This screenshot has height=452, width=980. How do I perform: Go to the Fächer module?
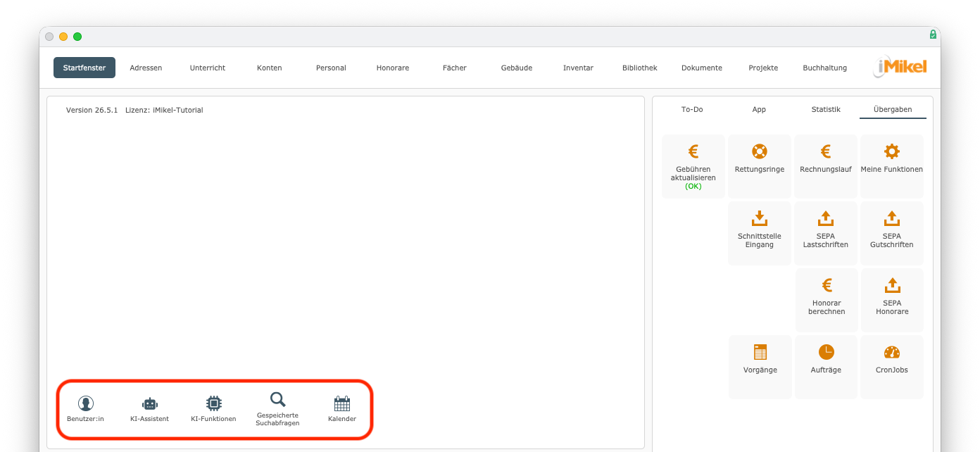coord(455,68)
